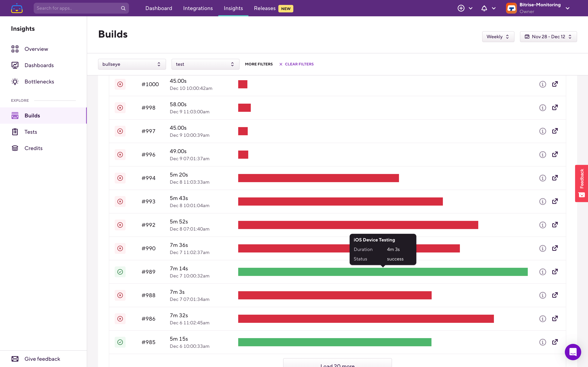Click More Filters button
This screenshot has height=367, width=588.
pyautogui.click(x=258, y=64)
